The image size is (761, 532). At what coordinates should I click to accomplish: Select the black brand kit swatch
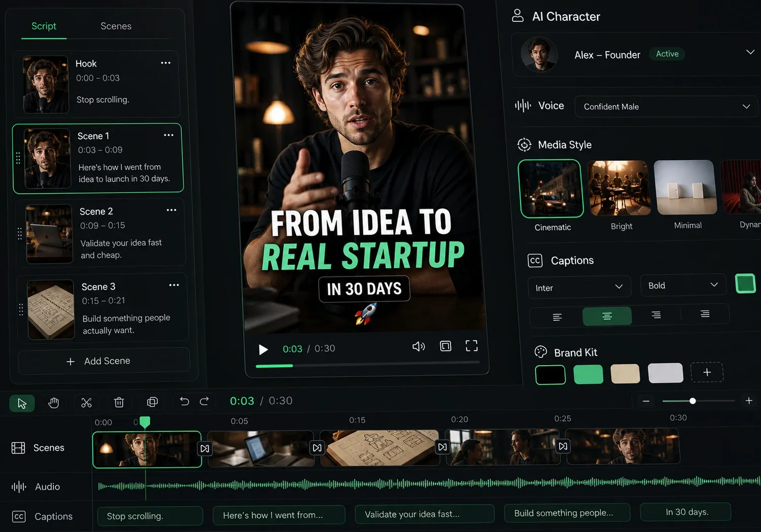coord(550,375)
